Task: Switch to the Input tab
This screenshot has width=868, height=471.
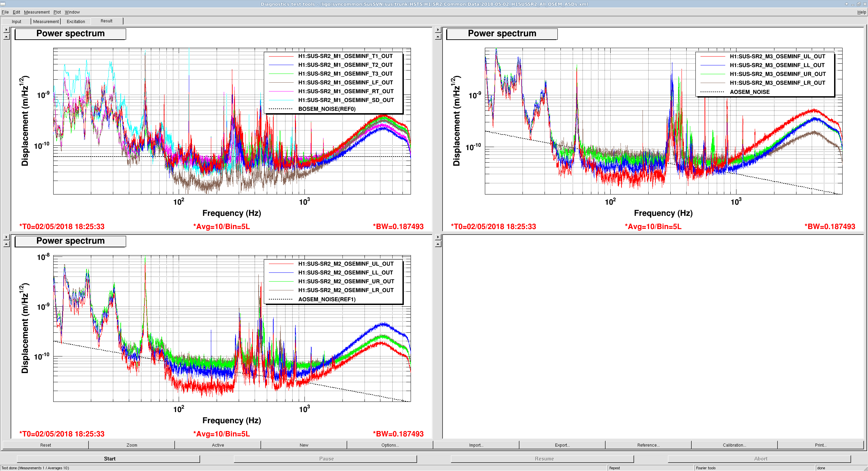Action: 16,21
